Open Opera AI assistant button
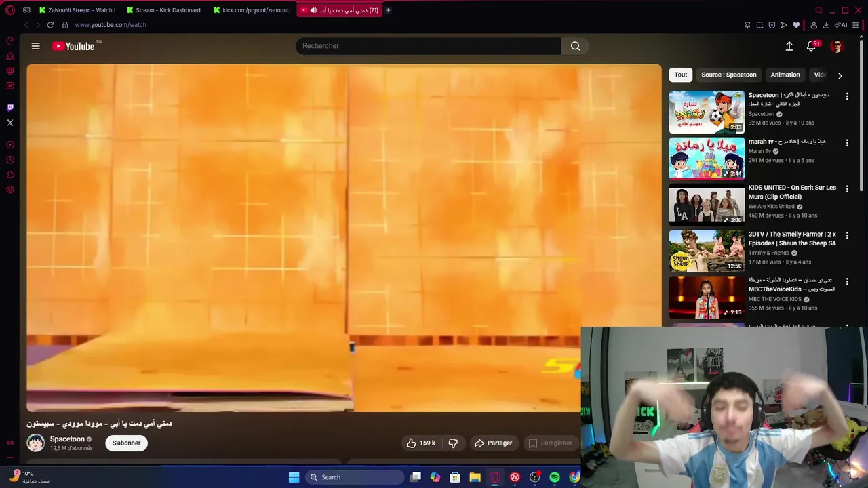 tap(841, 25)
